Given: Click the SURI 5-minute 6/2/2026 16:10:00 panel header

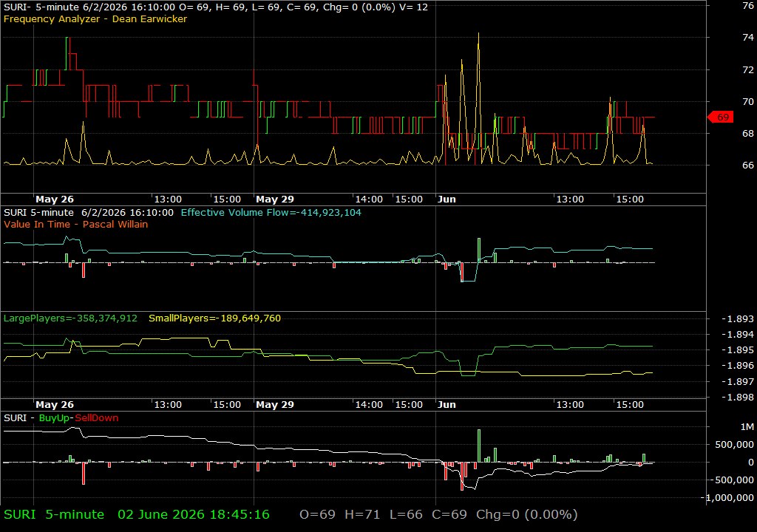Looking at the screenshot, I should tap(89, 212).
